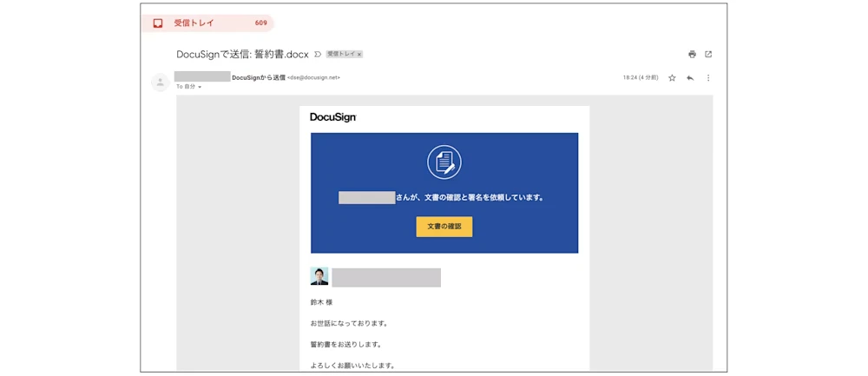Screen dimensions: 868x376
Task: Click the sender's profile photo thumbnail
Action: (319, 276)
